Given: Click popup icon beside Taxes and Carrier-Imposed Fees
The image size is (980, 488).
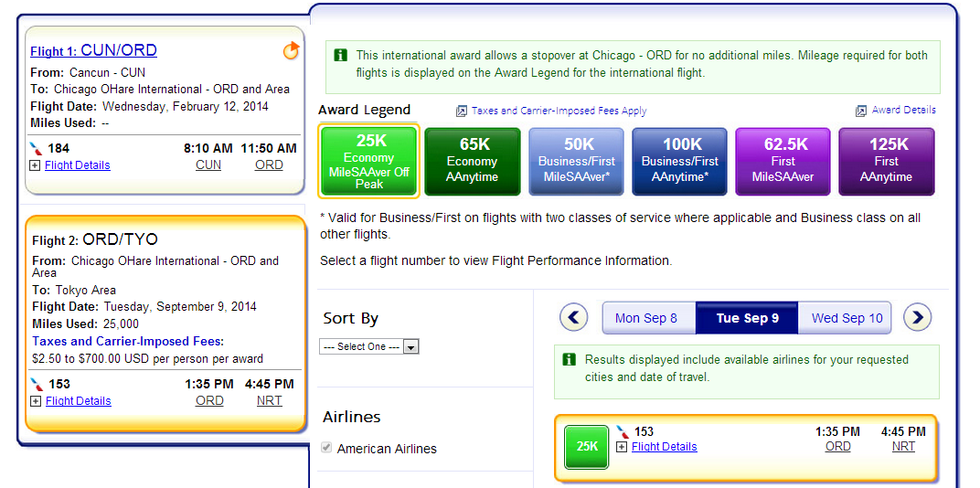Looking at the screenshot, I should click(x=462, y=111).
